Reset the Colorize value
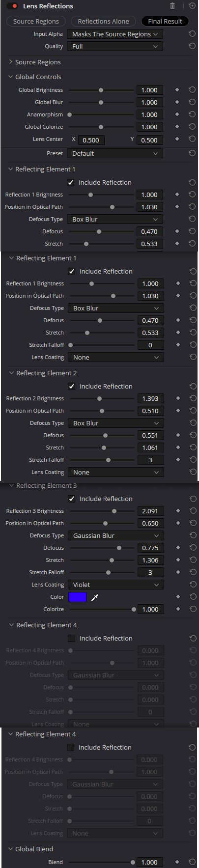This screenshot has width=199, height=868. [x=193, y=609]
